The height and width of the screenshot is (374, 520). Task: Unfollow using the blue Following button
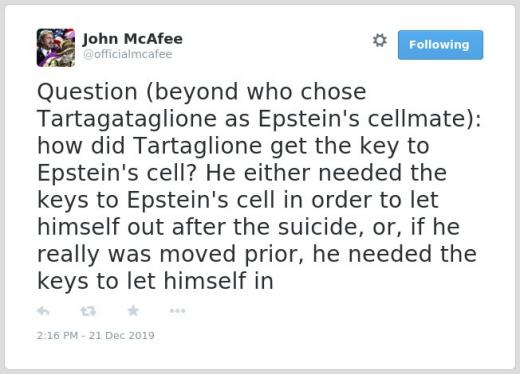coord(440,45)
